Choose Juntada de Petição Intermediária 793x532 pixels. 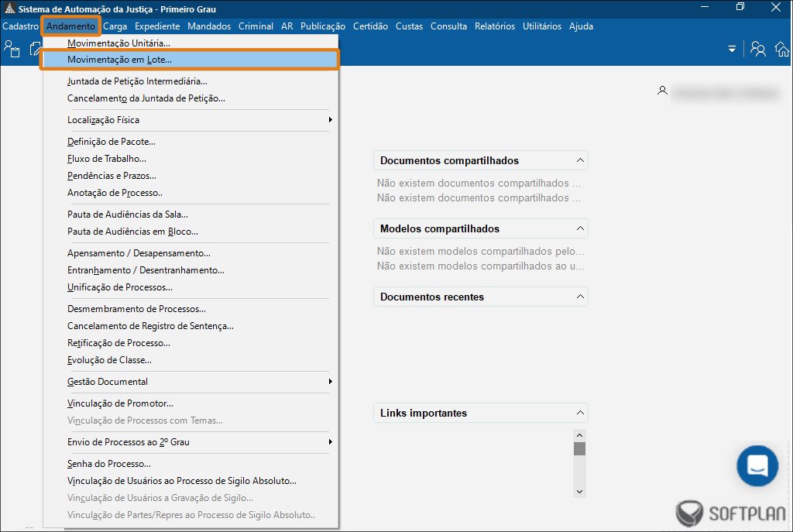(x=191, y=81)
